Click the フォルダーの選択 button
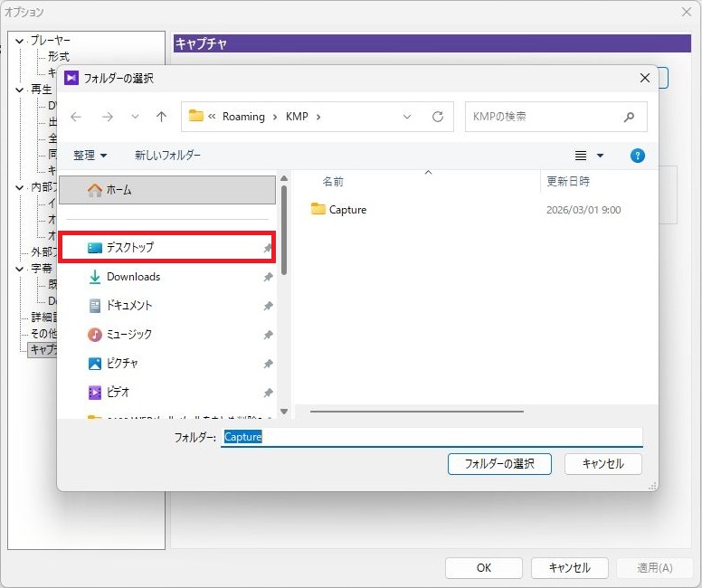 (499, 463)
